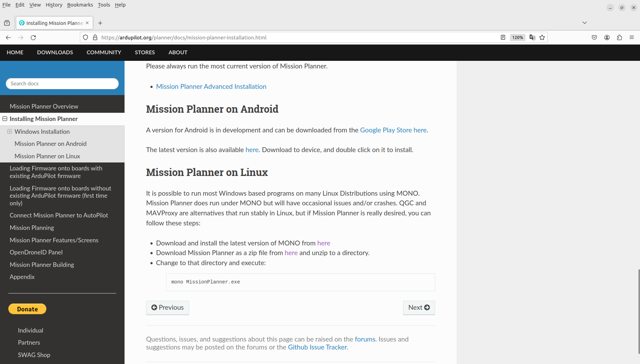Select Mission Planner on Linux sidebar item
This screenshot has width=640, height=364.
(x=47, y=156)
